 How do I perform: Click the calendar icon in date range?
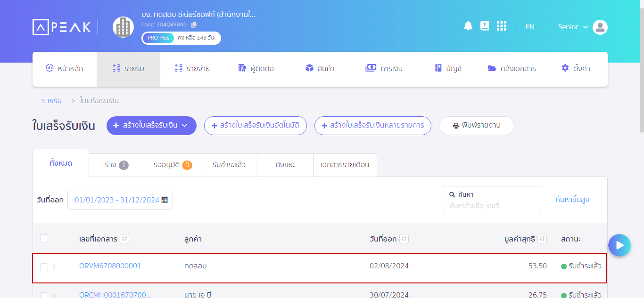point(165,200)
